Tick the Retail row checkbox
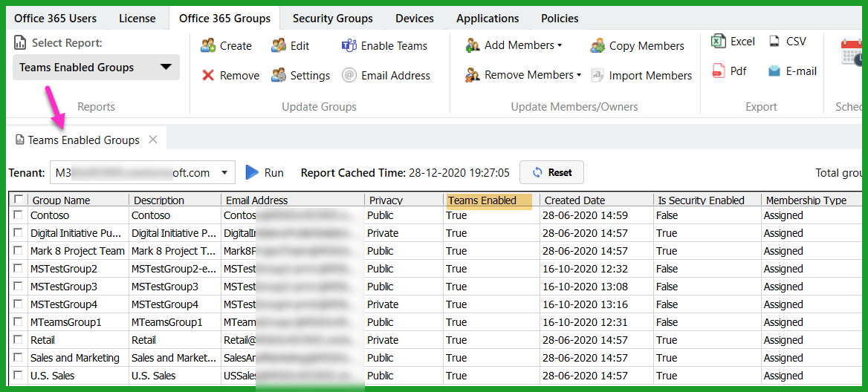Screen dimensions: 868x392 (19, 339)
